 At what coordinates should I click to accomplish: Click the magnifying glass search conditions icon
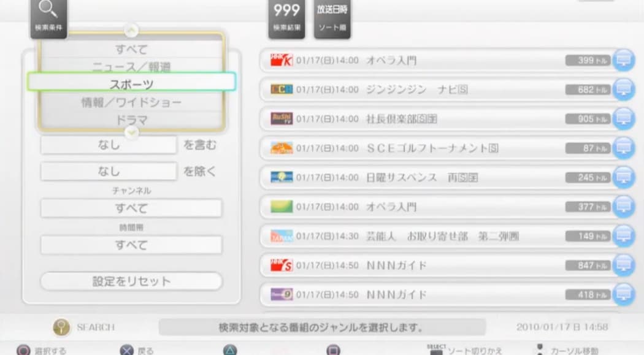(48, 17)
